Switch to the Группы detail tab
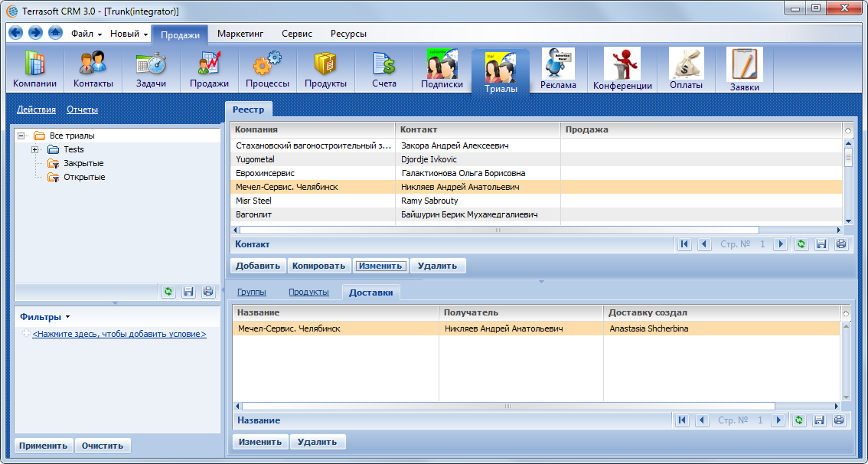The width and height of the screenshot is (868, 464). click(x=252, y=292)
